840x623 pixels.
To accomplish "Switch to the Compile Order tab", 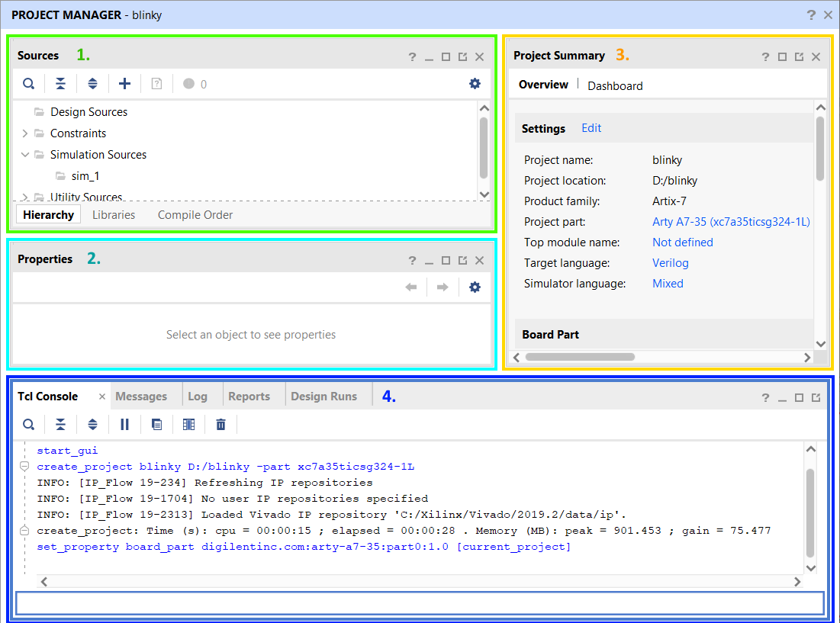I will 195,214.
